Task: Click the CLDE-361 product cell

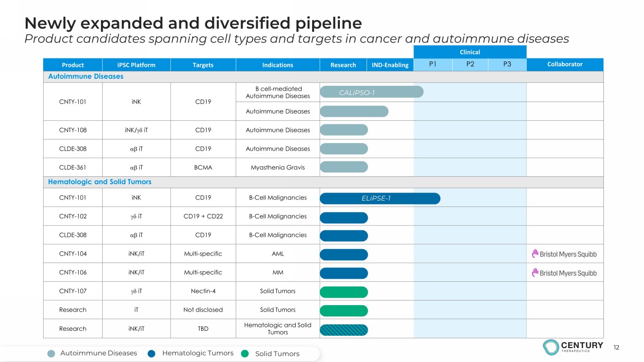Action: pyautogui.click(x=73, y=167)
